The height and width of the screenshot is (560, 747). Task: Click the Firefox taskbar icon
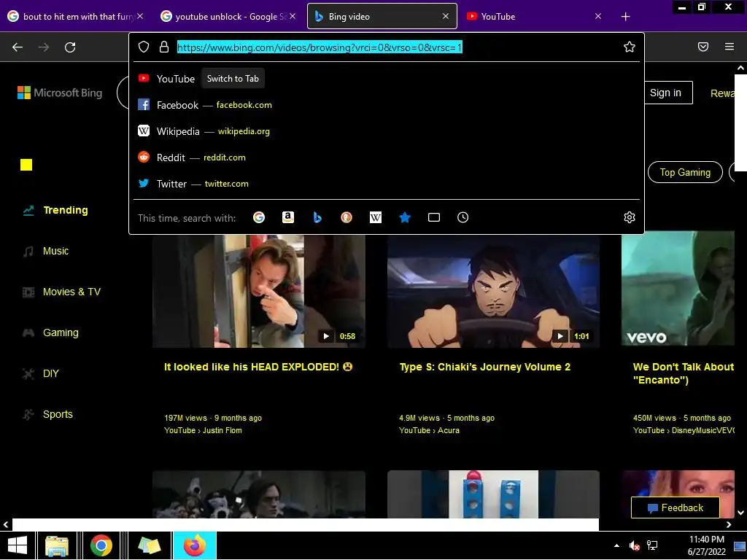(194, 545)
